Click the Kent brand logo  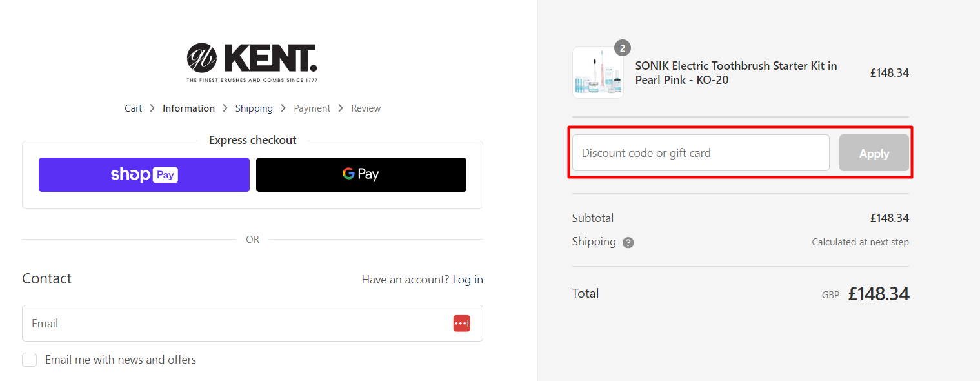(x=252, y=62)
